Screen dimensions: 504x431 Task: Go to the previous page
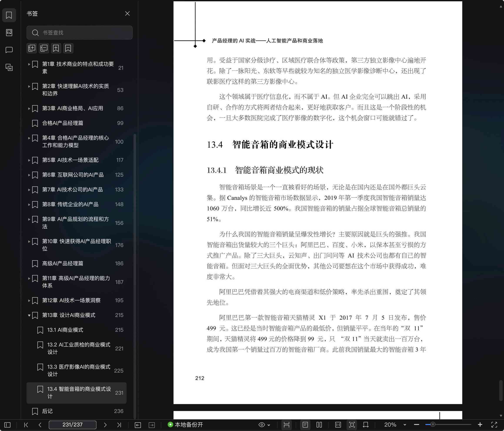point(40,425)
